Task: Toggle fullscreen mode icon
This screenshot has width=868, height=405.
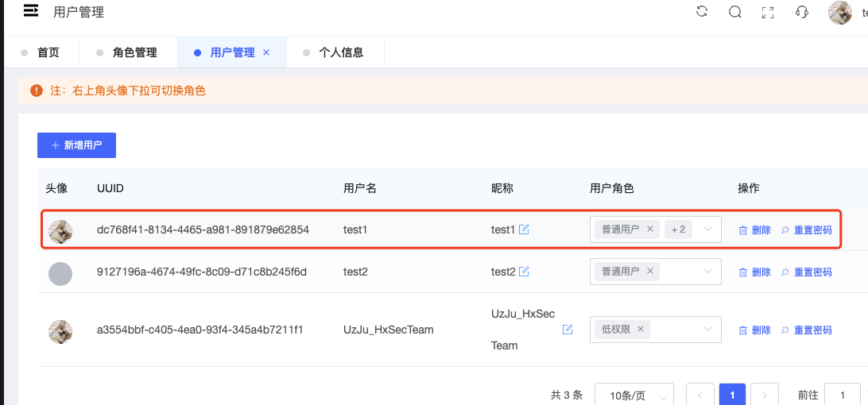Action: (x=768, y=12)
